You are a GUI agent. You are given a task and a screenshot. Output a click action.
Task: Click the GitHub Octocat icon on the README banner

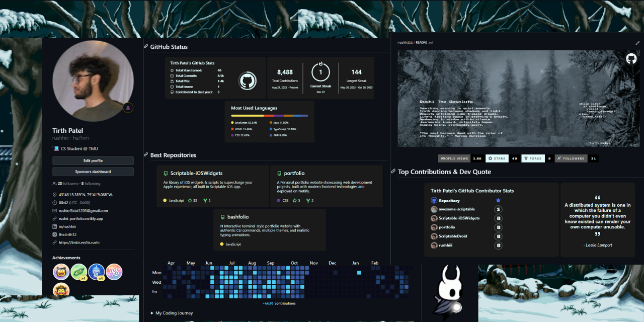631,59
